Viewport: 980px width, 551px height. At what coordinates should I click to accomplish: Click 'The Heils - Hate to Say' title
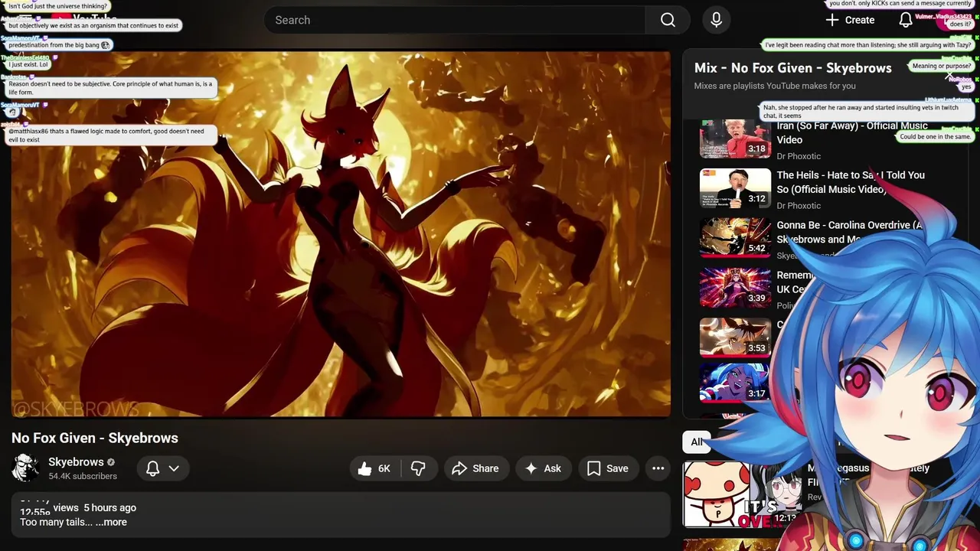pos(851,182)
